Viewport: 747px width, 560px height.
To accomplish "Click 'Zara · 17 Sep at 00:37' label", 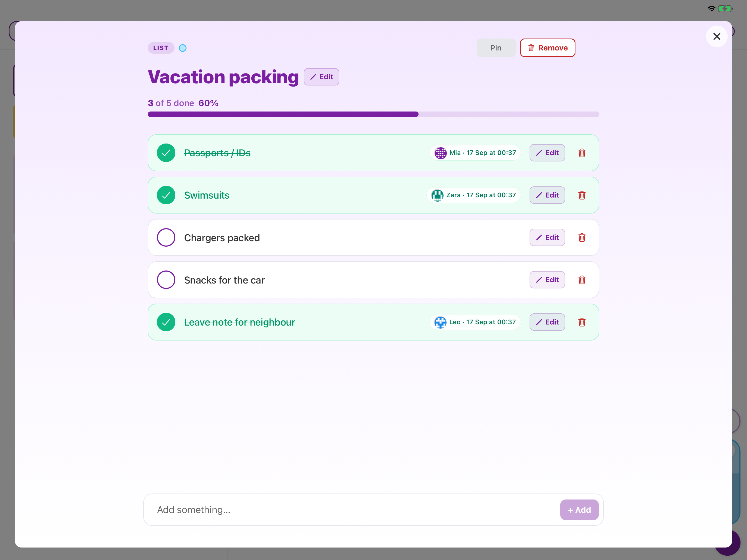I will tap(481, 195).
